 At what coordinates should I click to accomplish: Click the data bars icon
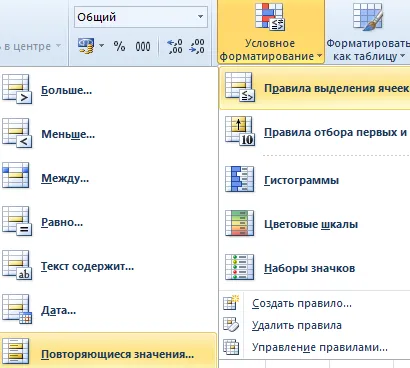pyautogui.click(x=239, y=179)
